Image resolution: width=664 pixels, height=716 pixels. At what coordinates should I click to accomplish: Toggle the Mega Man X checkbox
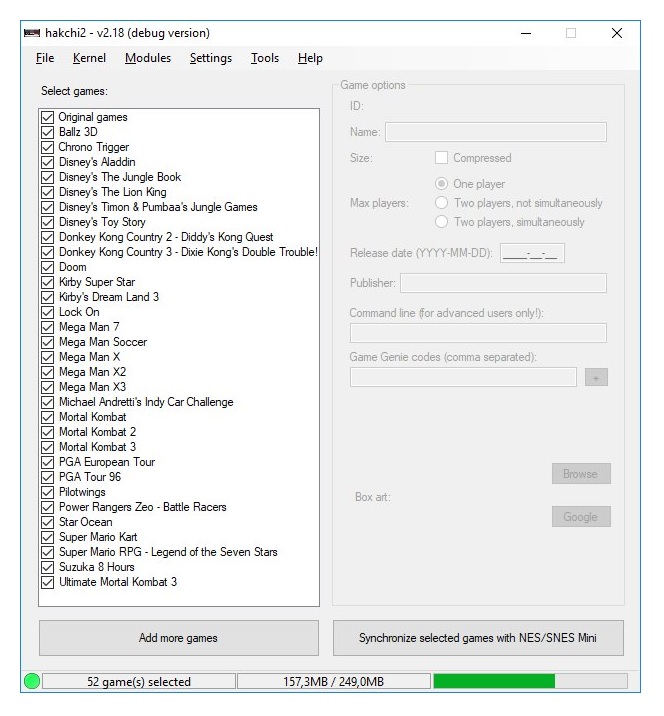click(x=47, y=357)
